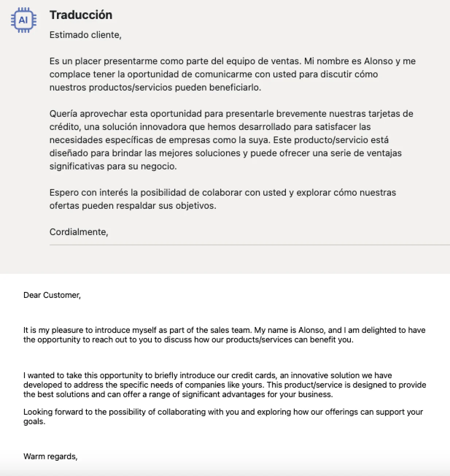The height and width of the screenshot is (476, 450).
Task: Click the English paragraph starting 'I wanted to take'
Action: click(x=225, y=385)
